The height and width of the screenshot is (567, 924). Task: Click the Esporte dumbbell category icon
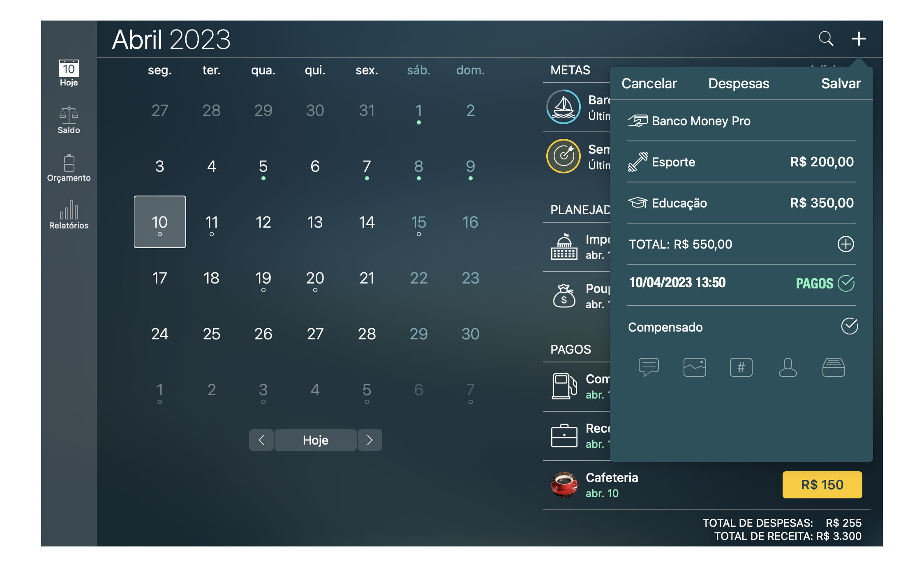point(638,161)
